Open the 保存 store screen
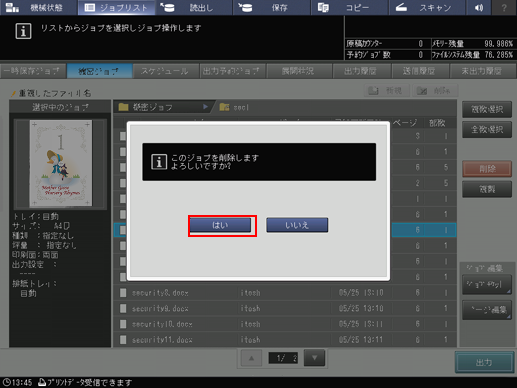517x388 pixels. pyautogui.click(x=272, y=7)
